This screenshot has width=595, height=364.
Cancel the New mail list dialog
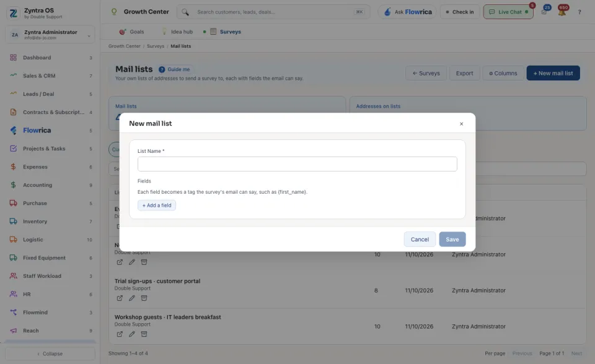coord(420,239)
